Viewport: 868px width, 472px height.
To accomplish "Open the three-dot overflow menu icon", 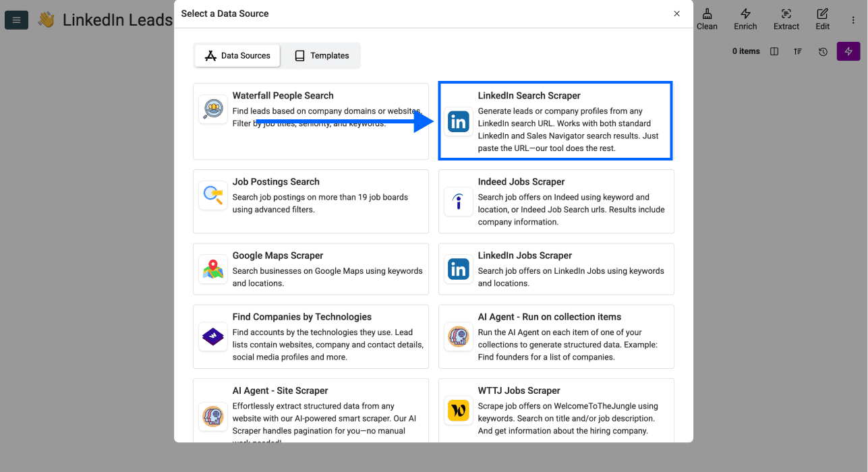I will 855,20.
